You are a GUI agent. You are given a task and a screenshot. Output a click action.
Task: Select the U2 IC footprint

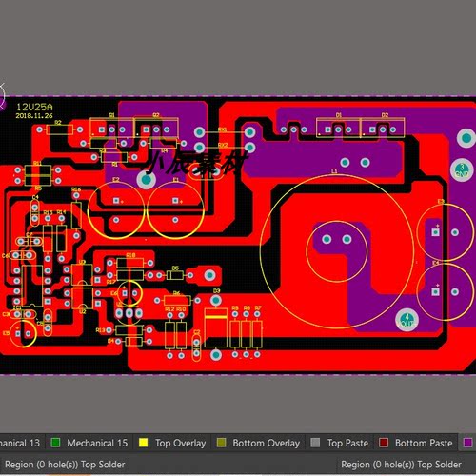pyautogui.click(x=82, y=298)
